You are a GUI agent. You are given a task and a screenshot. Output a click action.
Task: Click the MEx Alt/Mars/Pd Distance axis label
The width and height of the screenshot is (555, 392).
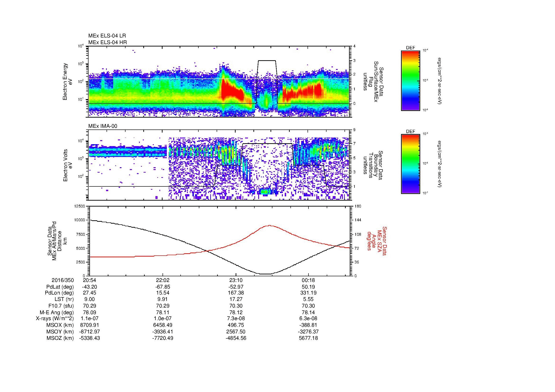pos(57,241)
